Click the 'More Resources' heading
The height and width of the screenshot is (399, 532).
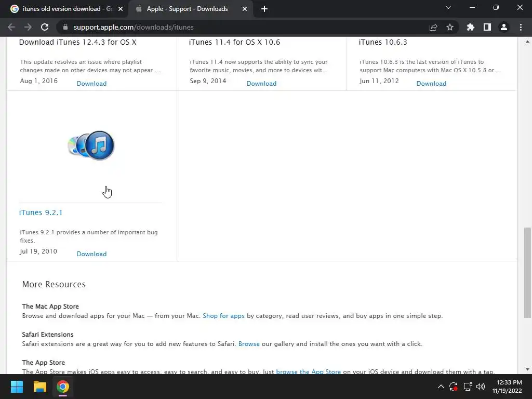54,284
